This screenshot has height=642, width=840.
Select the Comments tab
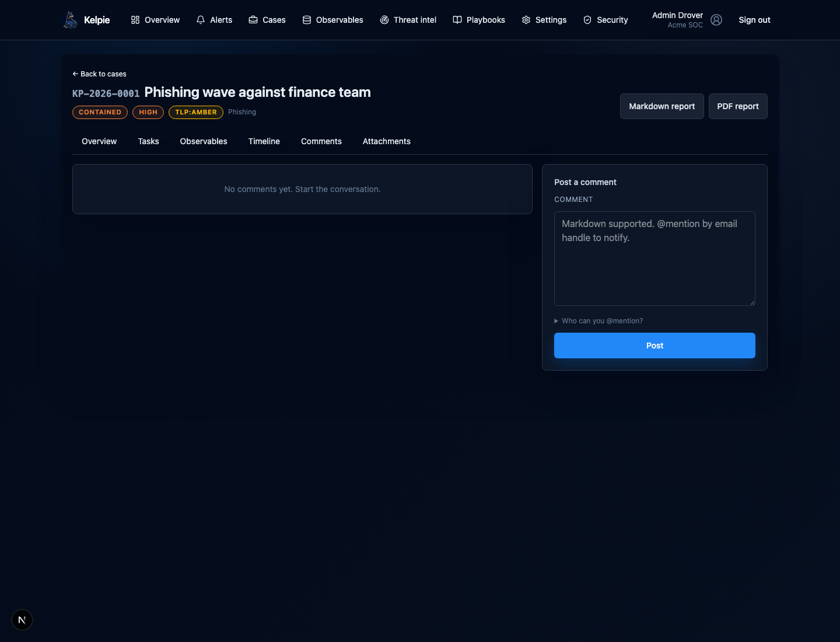point(321,141)
